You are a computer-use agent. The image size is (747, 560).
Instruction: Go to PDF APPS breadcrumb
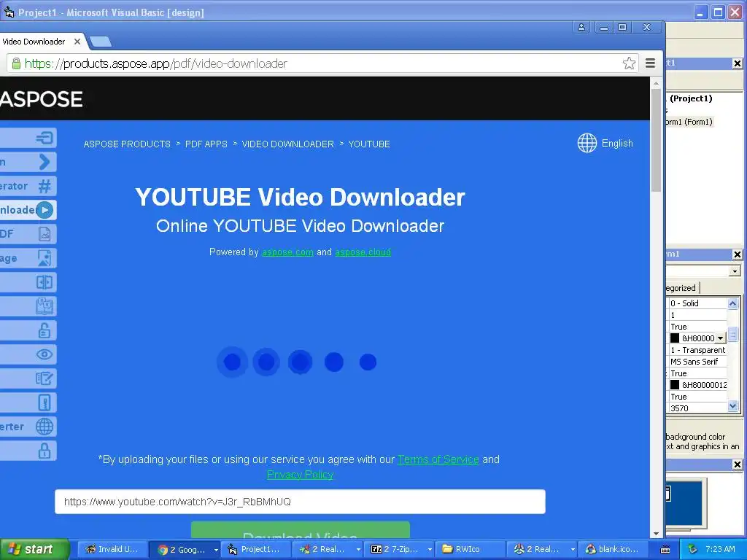[206, 144]
